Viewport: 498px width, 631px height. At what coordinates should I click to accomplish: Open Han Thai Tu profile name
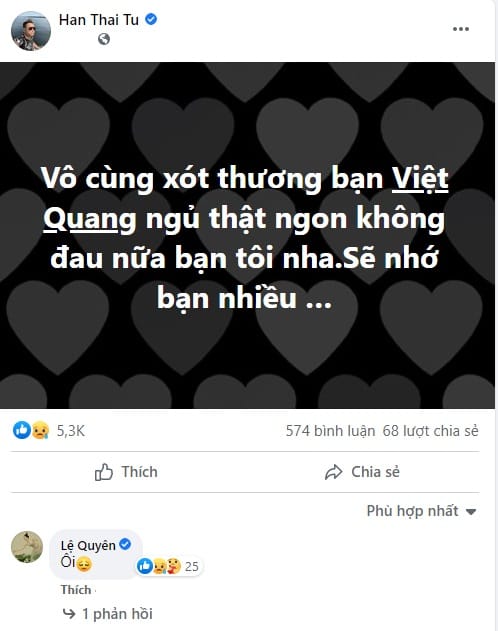(x=99, y=19)
